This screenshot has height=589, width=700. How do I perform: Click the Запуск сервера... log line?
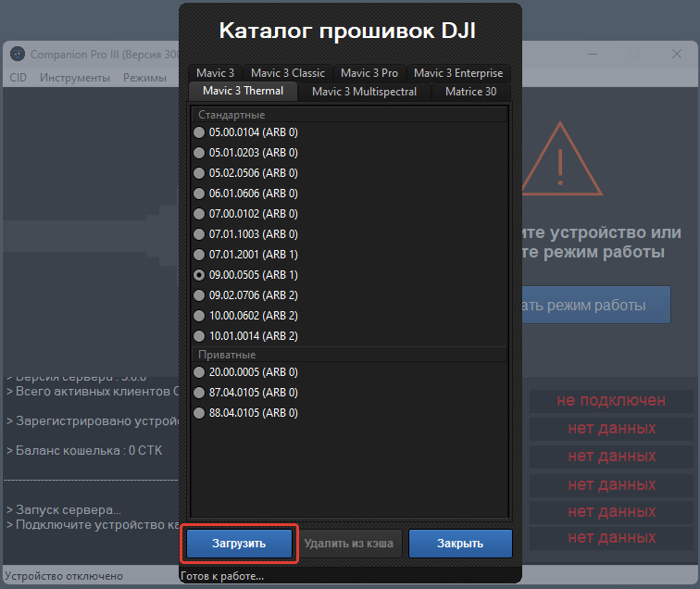(x=64, y=509)
